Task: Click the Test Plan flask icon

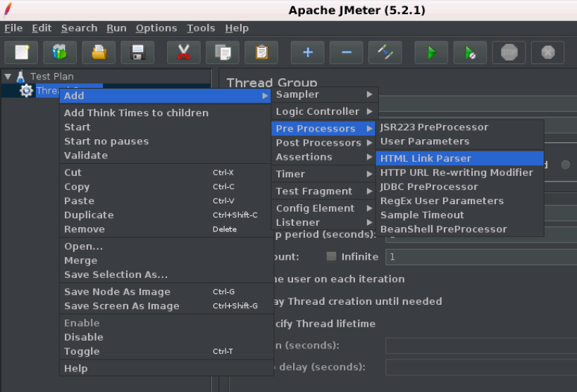Action: click(x=20, y=77)
